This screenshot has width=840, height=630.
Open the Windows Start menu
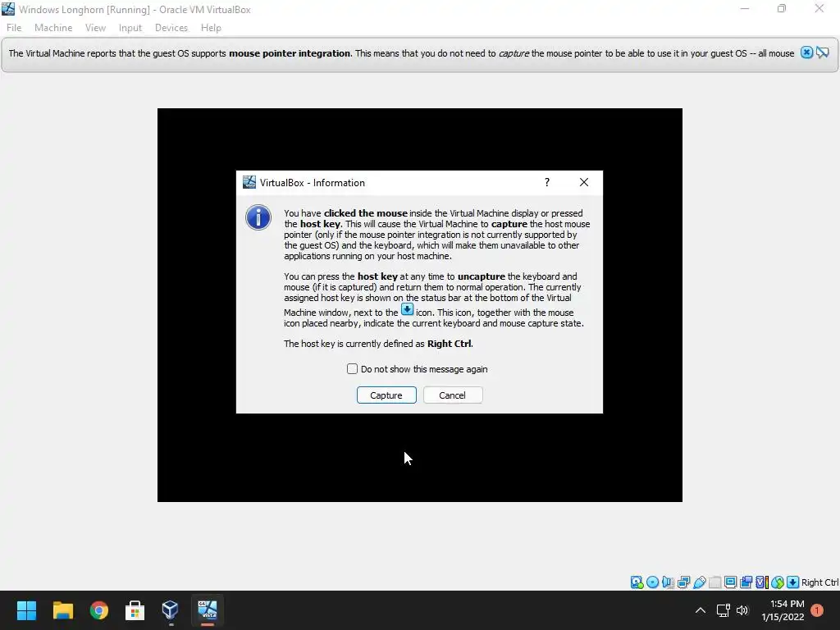coord(26,610)
